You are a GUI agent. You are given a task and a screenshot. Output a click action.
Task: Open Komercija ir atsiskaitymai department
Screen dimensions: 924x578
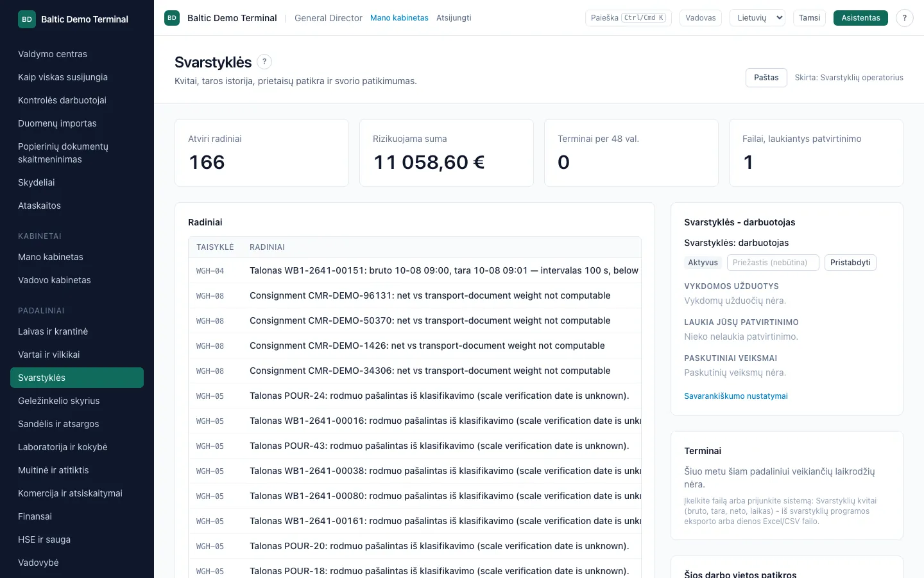tap(77, 493)
